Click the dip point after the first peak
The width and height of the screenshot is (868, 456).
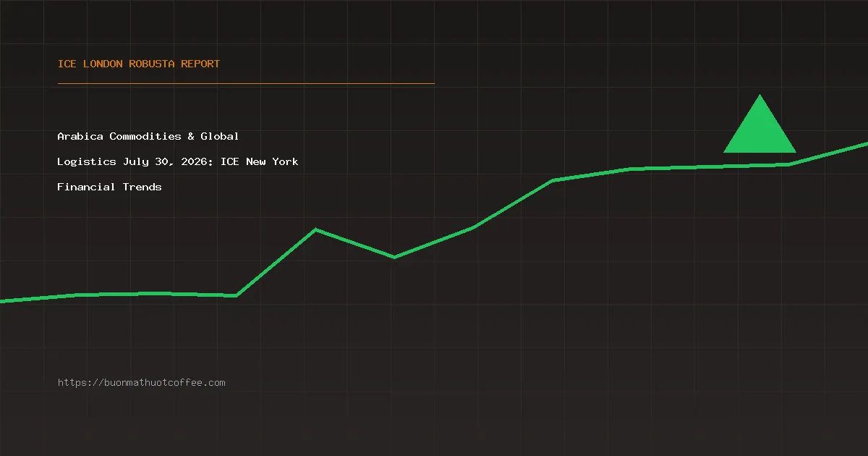tap(394, 257)
